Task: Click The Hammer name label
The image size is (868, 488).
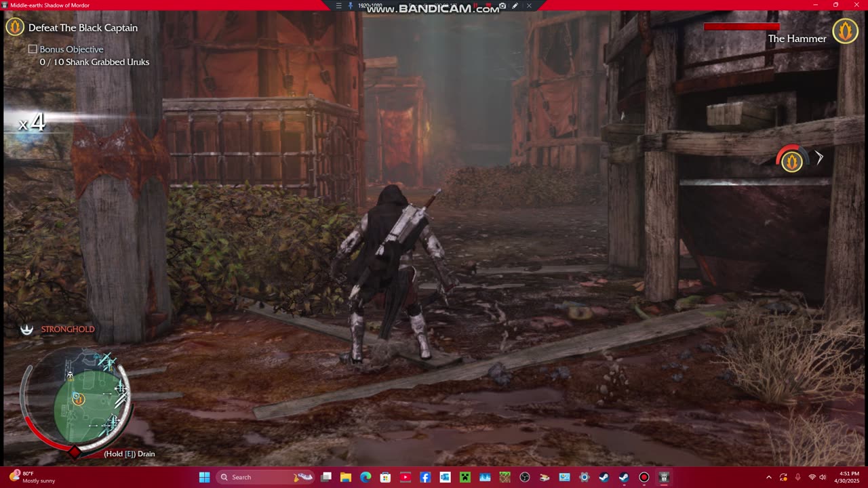Action: pos(797,39)
